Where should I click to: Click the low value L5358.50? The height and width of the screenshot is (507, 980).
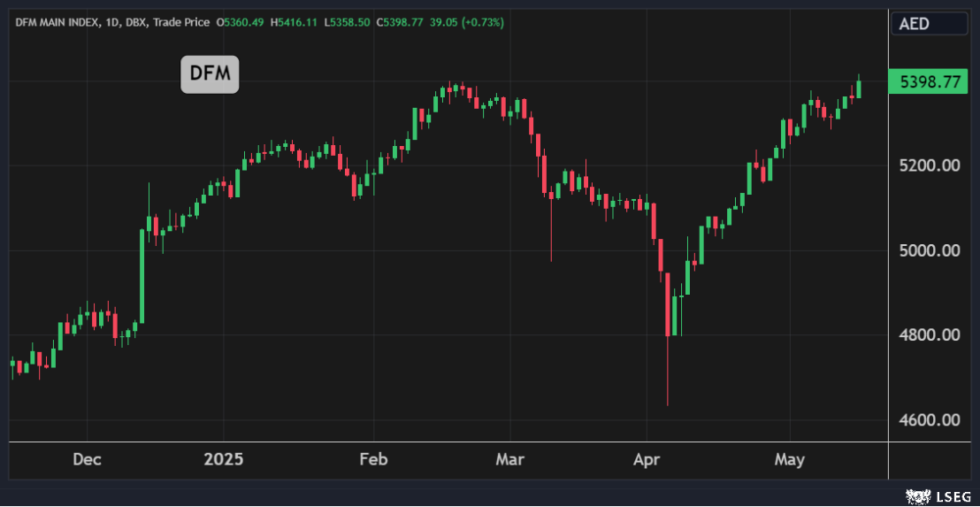coord(350,22)
